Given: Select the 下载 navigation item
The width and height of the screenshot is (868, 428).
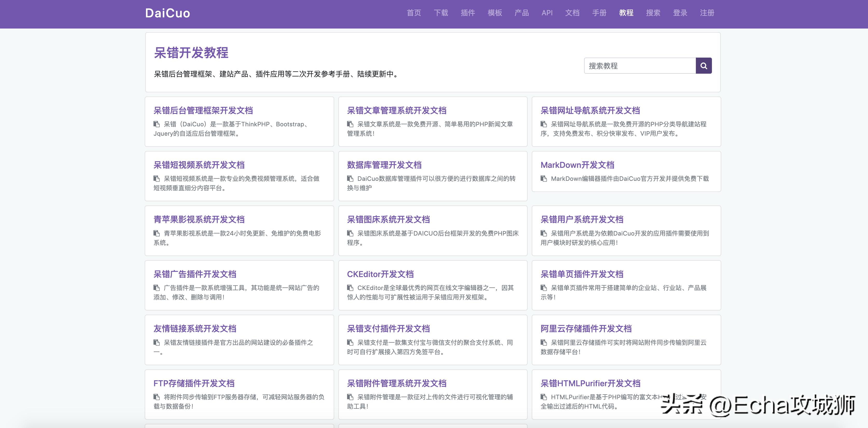Looking at the screenshot, I should click(441, 13).
